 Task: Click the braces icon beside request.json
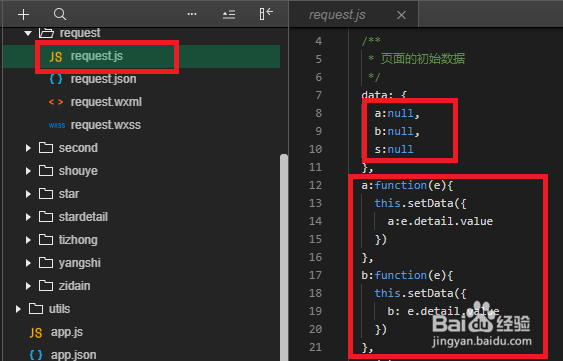pyautogui.click(x=56, y=79)
